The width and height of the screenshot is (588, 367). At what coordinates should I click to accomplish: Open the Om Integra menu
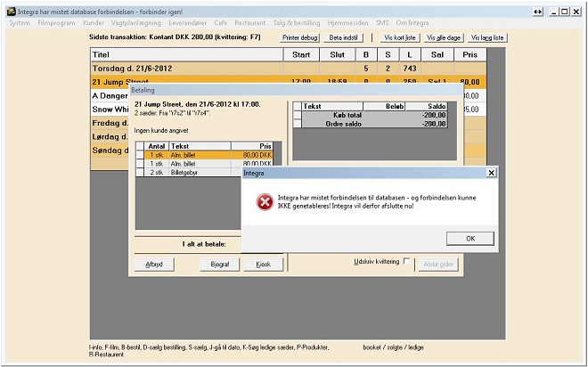click(x=412, y=23)
